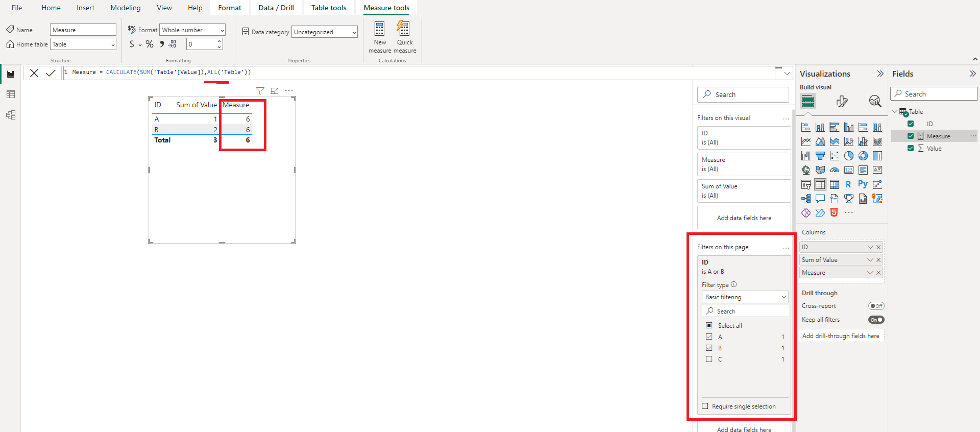The height and width of the screenshot is (432, 980).
Task: Remove Measure from Columns well
Action: click(878, 273)
